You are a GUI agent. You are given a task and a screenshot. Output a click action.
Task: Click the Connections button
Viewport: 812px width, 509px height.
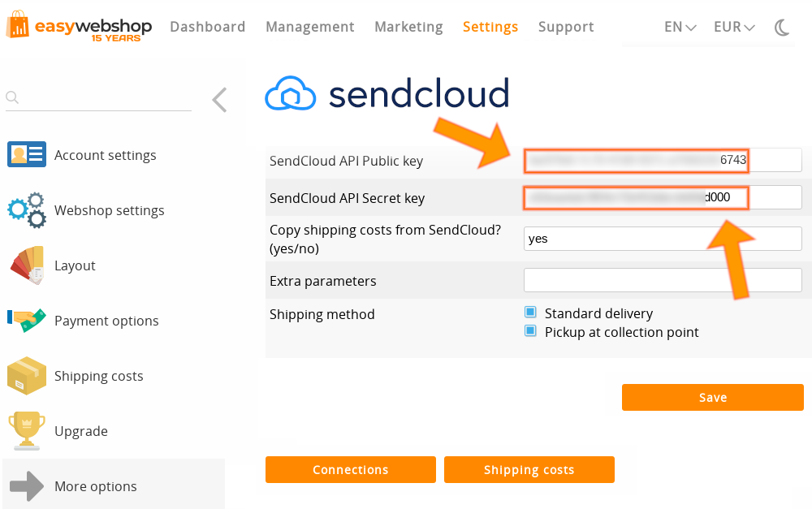pyautogui.click(x=350, y=469)
